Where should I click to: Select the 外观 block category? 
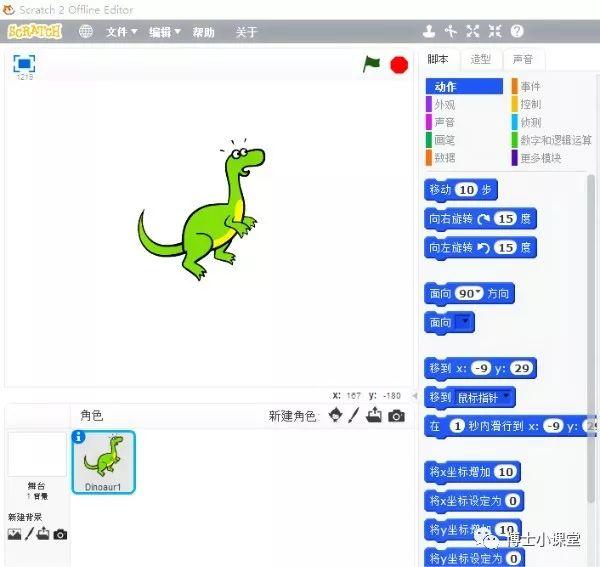445,104
